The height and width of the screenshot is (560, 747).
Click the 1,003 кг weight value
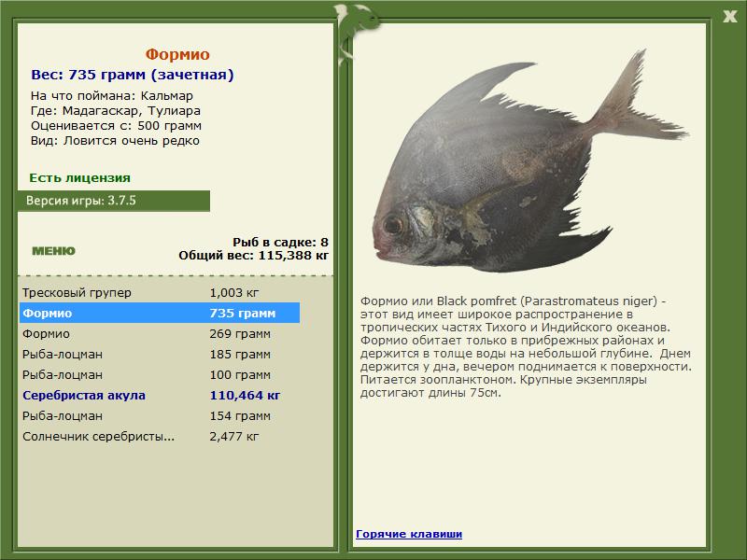coord(234,292)
